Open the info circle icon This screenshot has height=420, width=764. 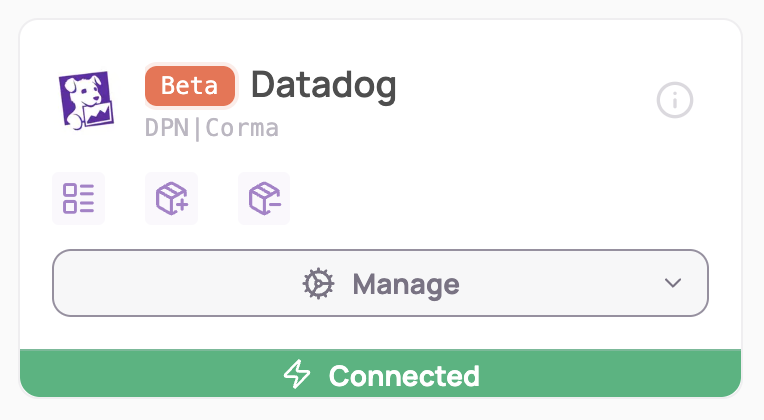pyautogui.click(x=675, y=100)
